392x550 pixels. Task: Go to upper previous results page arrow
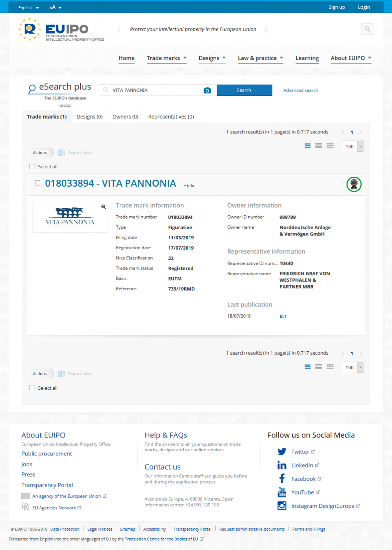[343, 132]
